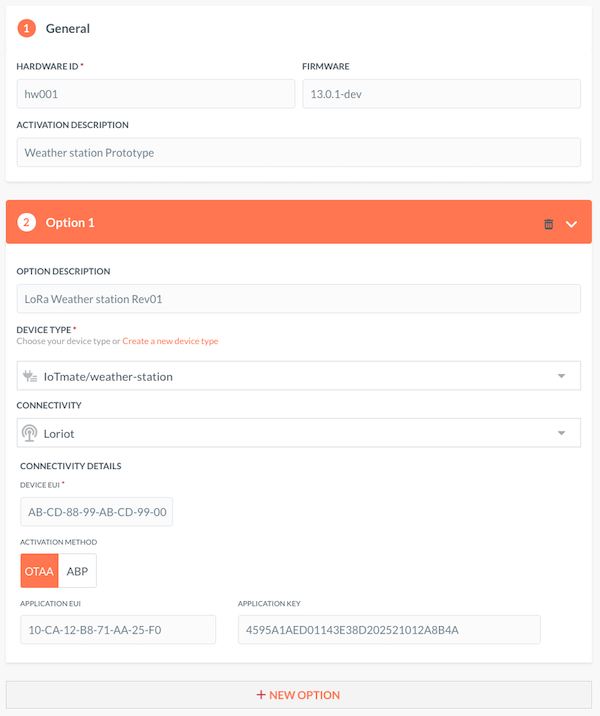Image resolution: width=600 pixels, height=716 pixels.
Task: Follow the Create a new device type link
Action: point(170,341)
